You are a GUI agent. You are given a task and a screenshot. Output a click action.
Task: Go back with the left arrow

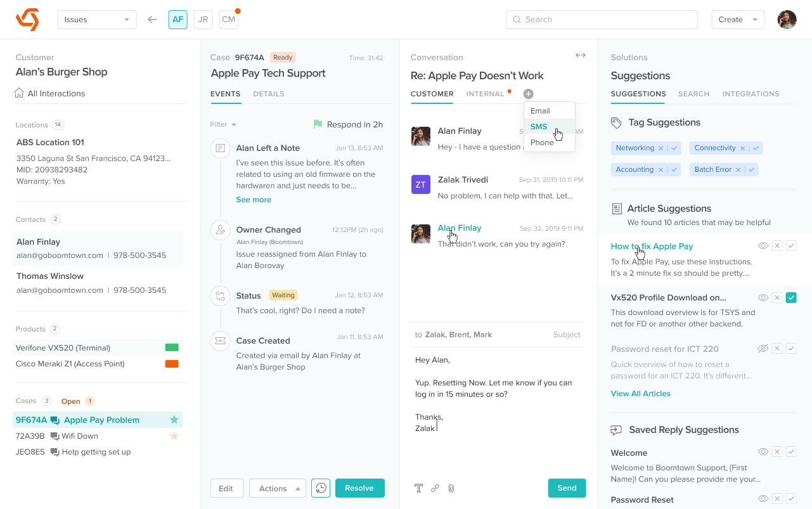pyautogui.click(x=152, y=20)
